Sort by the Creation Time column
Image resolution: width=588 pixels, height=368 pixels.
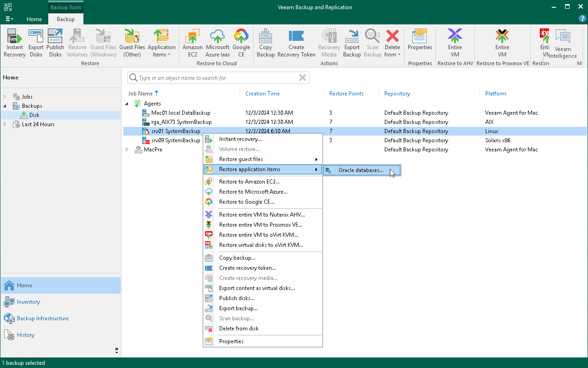(262, 94)
